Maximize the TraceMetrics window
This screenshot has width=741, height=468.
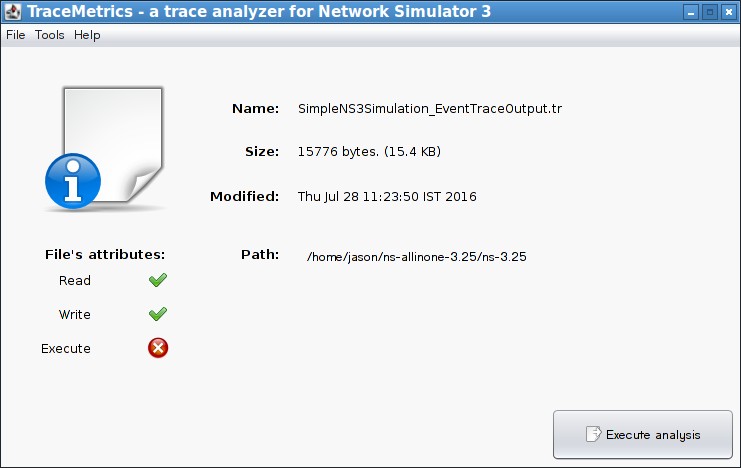(709, 11)
